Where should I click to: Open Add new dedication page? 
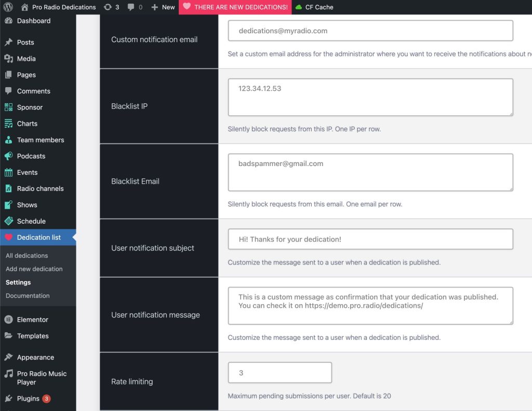34,269
